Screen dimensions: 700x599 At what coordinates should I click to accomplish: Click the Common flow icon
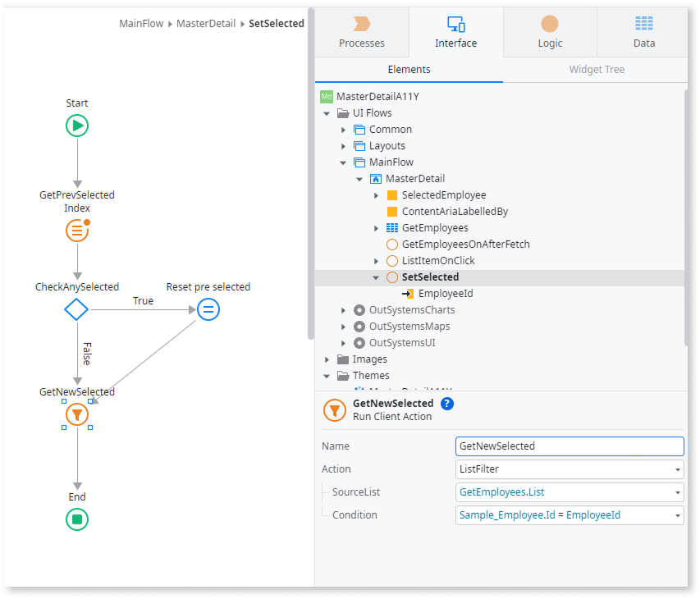359,130
